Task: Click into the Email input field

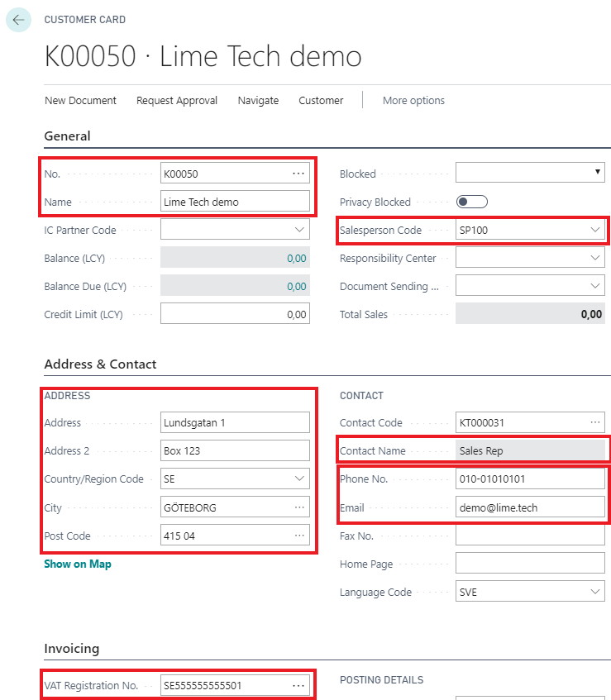Action: [x=529, y=507]
